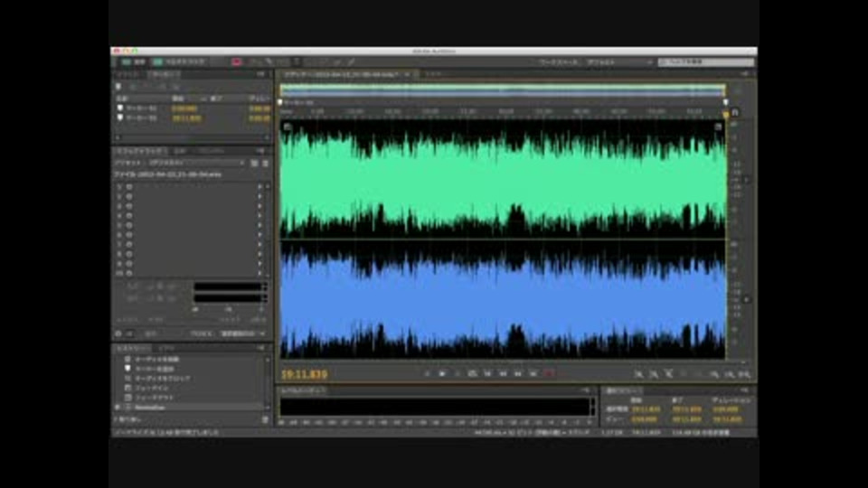Click the zoom icon third from the right
Screen dimensions: 868x488
coord(714,374)
